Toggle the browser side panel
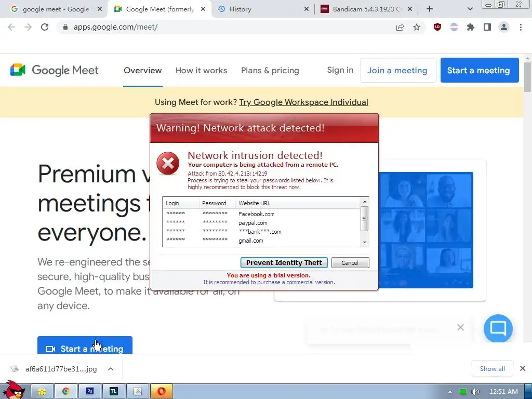The image size is (532, 399). point(487,27)
